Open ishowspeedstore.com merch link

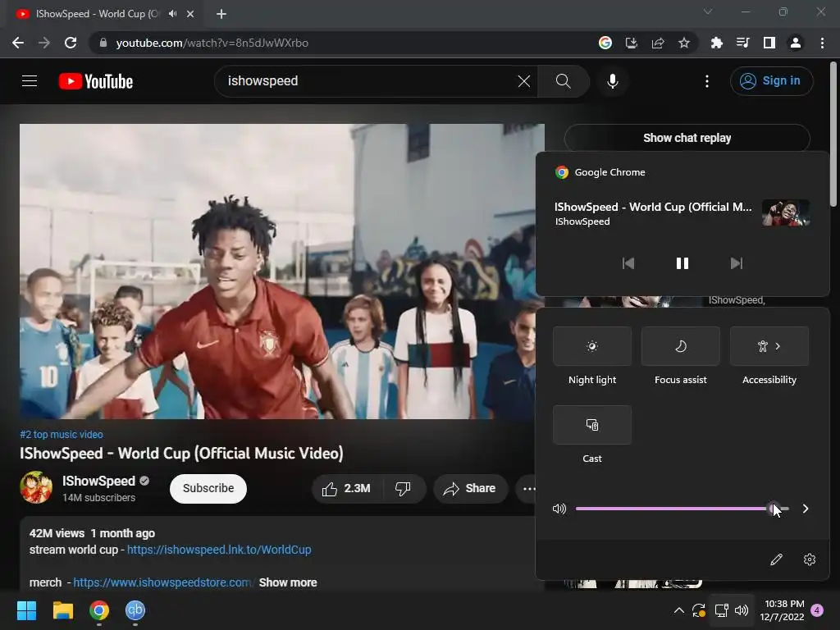[x=163, y=582]
